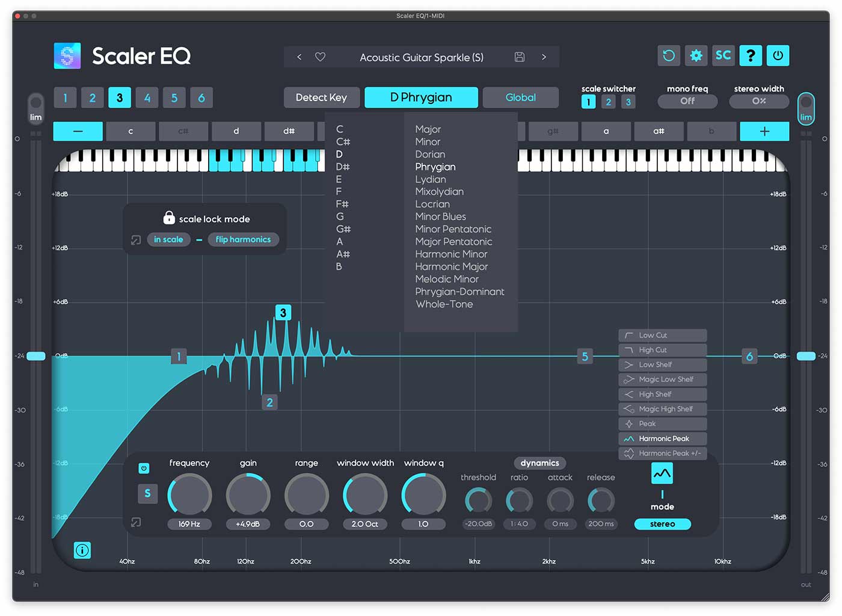Click the favorite heart icon beside the preset name
The height and width of the screenshot is (616, 842).
(320, 57)
